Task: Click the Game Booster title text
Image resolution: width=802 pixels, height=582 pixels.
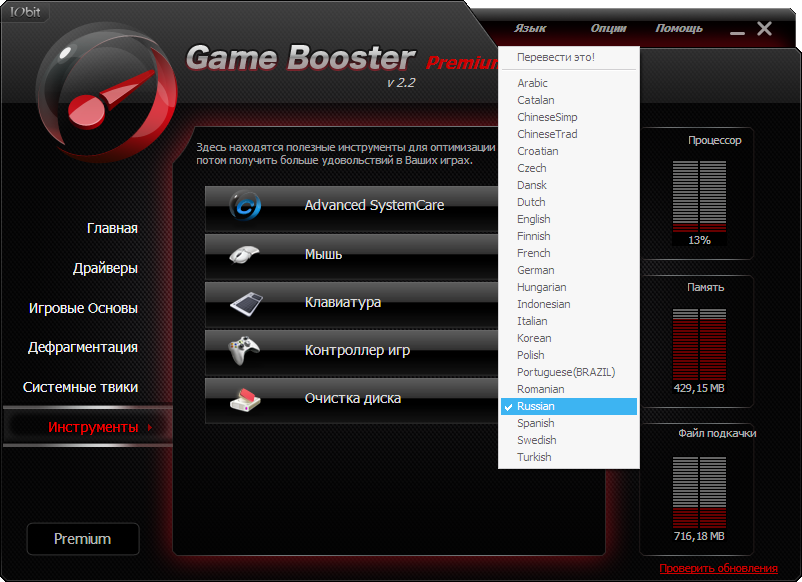Action: coord(300,57)
